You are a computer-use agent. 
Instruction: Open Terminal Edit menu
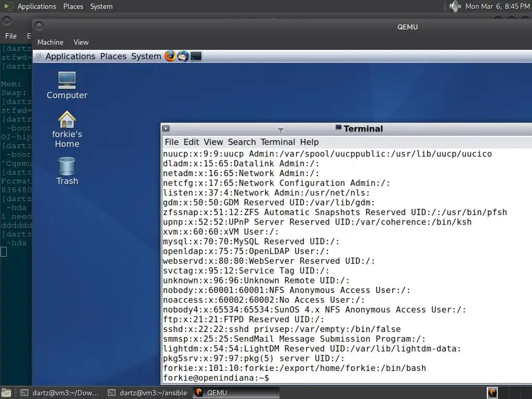click(x=191, y=142)
